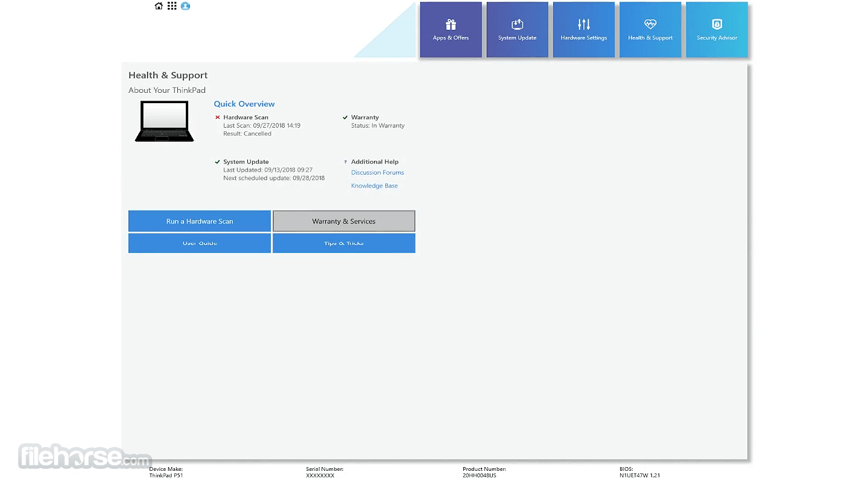Click the Serial Number label

(x=325, y=469)
